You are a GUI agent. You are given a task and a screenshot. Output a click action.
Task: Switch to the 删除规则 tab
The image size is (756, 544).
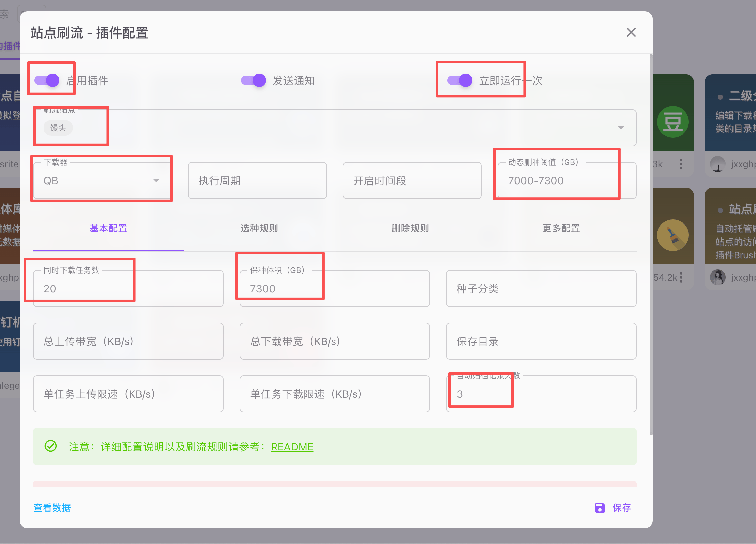coord(410,229)
